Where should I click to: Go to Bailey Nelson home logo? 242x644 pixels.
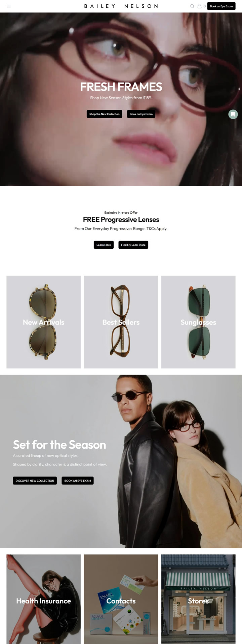[121, 6]
